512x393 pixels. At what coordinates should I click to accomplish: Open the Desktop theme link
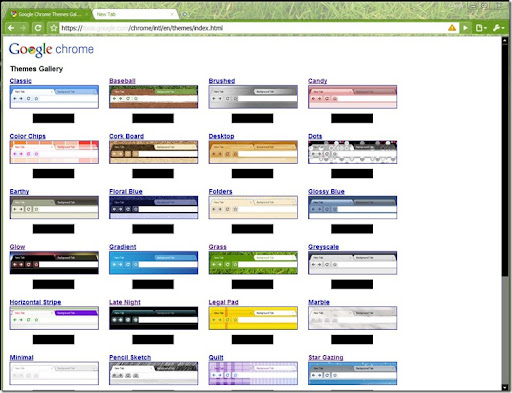coord(221,136)
